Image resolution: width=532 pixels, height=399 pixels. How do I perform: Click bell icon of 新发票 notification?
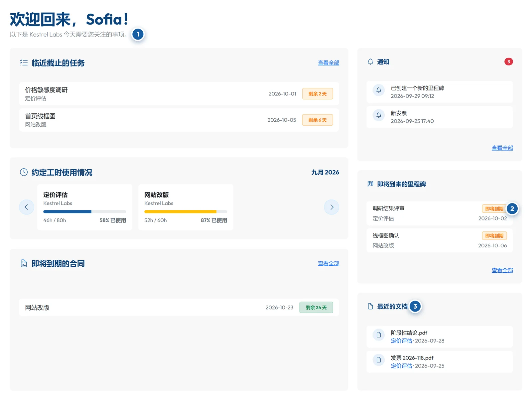[379, 115]
